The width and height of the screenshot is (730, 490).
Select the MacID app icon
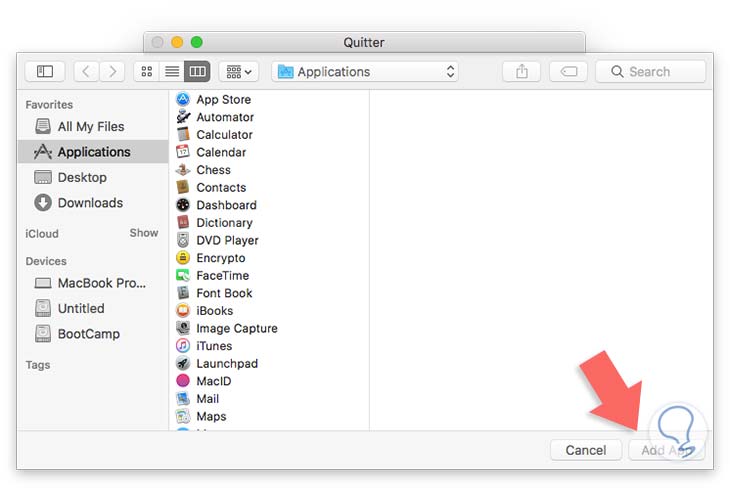(x=183, y=381)
